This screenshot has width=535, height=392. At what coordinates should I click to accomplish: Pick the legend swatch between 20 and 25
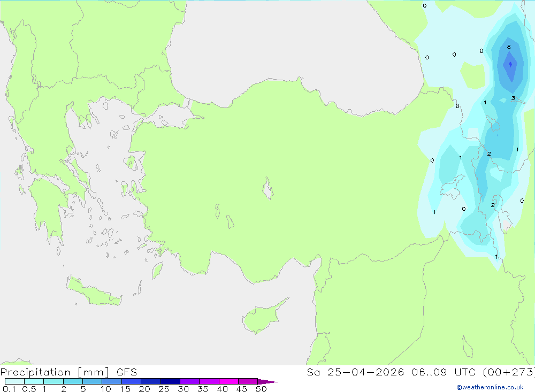(x=151, y=381)
